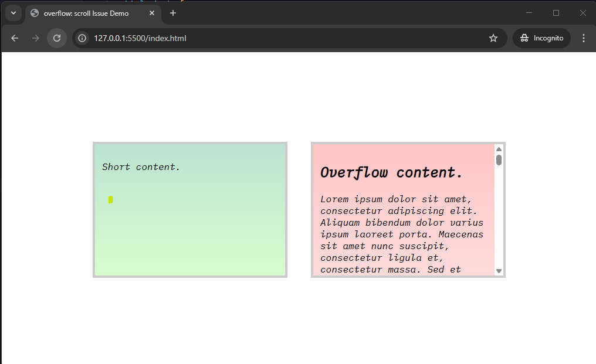Viewport: 596px width, 364px height.
Task: Click the 'Short content.' text
Action: pyautogui.click(x=141, y=167)
